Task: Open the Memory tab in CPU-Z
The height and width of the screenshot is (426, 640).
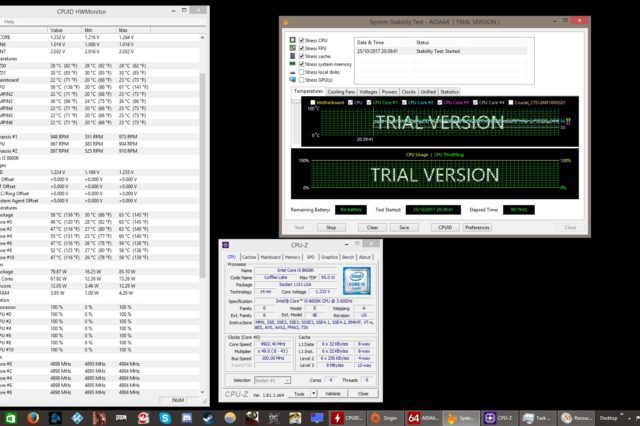Action: pos(292,256)
